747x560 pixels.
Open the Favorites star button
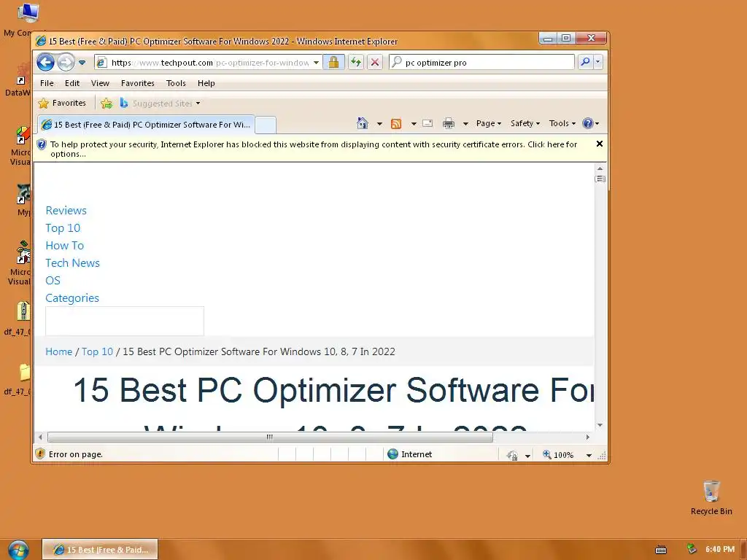pos(63,103)
